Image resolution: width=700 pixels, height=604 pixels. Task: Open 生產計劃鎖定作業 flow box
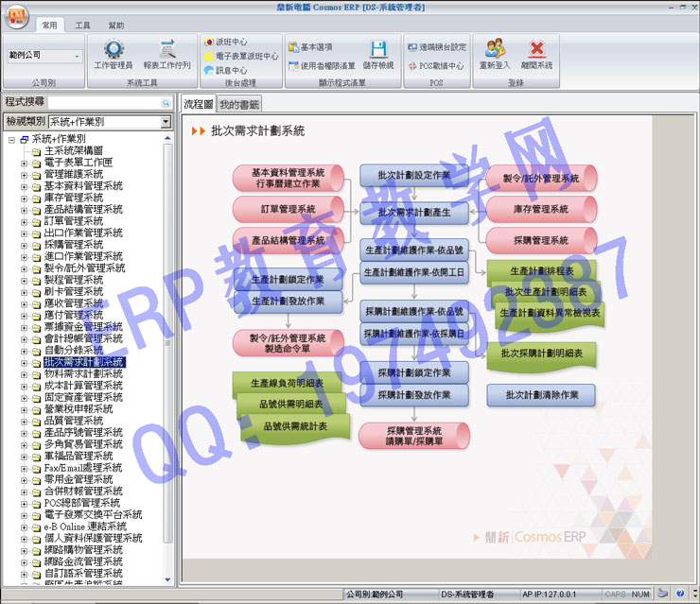[x=288, y=280]
